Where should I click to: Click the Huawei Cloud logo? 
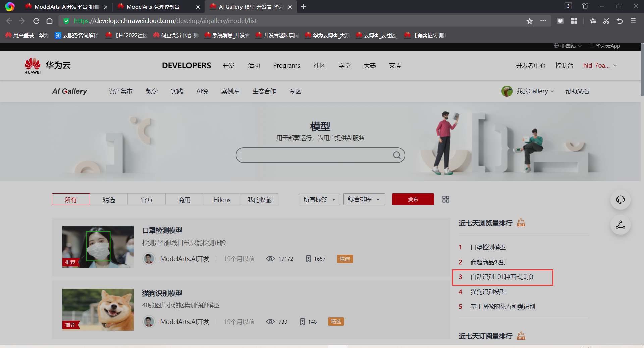pos(48,66)
